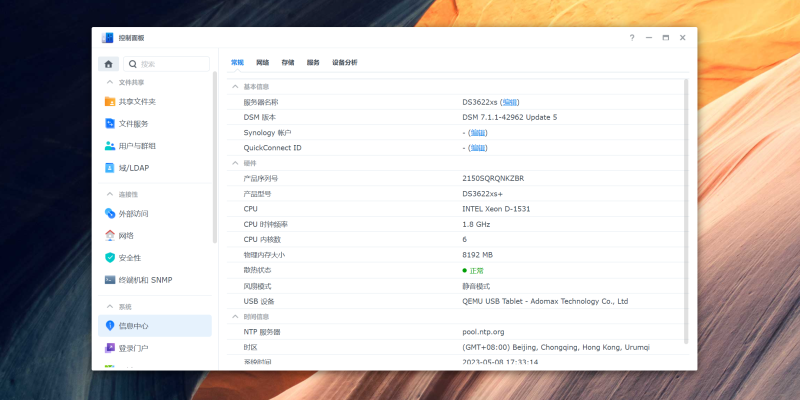This screenshot has width=800, height=400.
Task: Switch to the 常规 tab
Action: [237, 62]
